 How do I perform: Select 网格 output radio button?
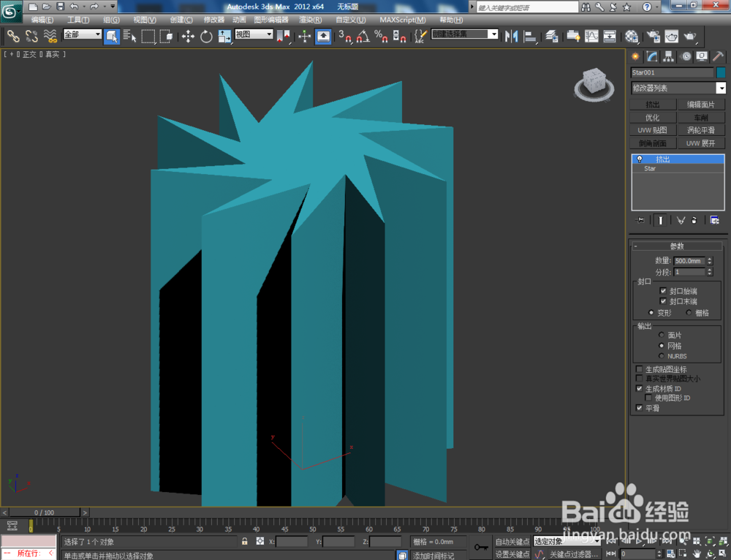[x=661, y=346]
